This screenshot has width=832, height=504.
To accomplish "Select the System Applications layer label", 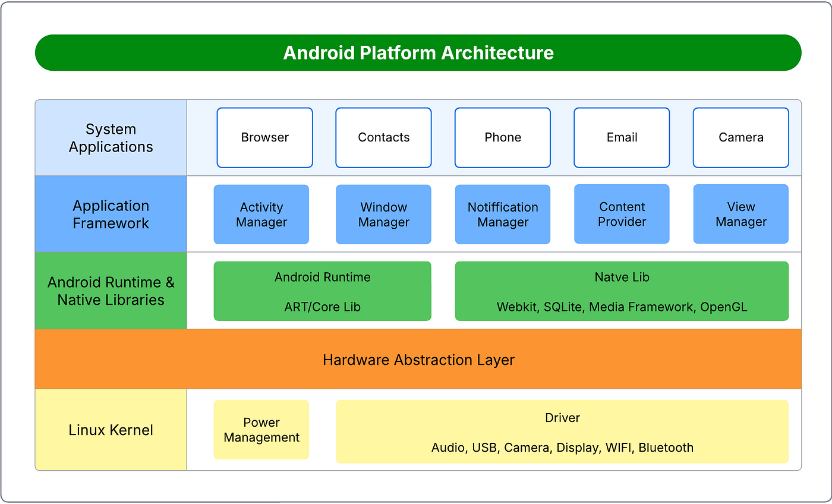I will click(x=111, y=138).
